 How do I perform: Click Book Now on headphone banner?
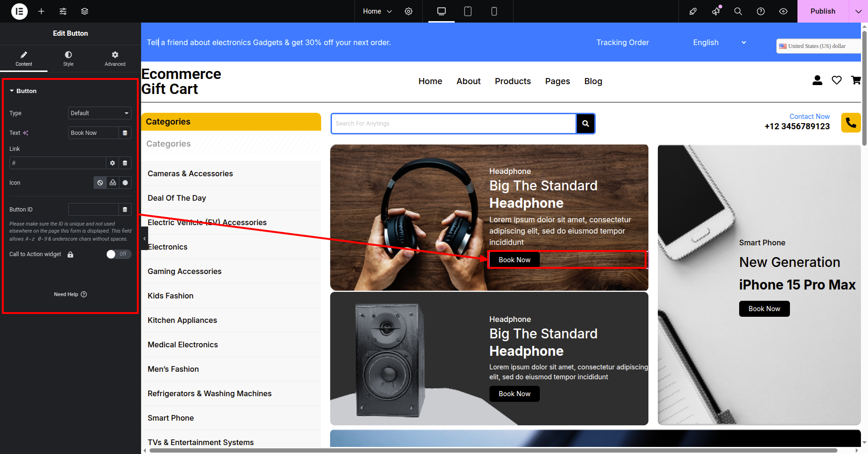514,260
